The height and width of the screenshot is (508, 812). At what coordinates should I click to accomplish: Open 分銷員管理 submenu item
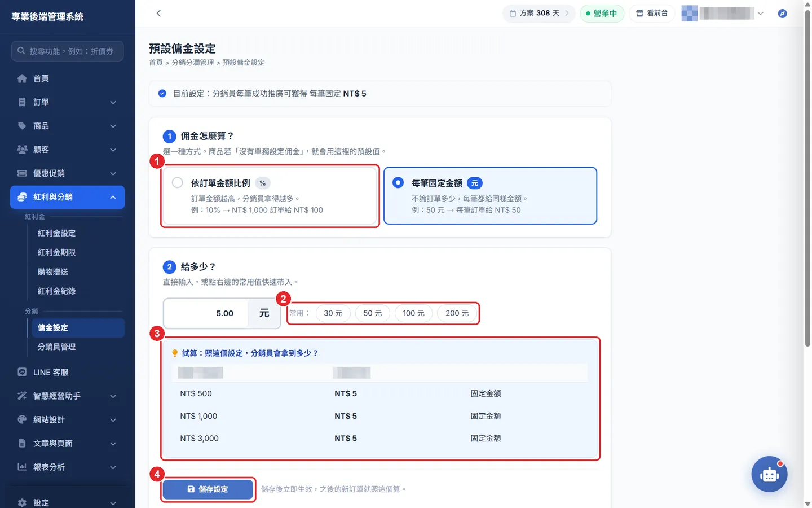point(56,347)
